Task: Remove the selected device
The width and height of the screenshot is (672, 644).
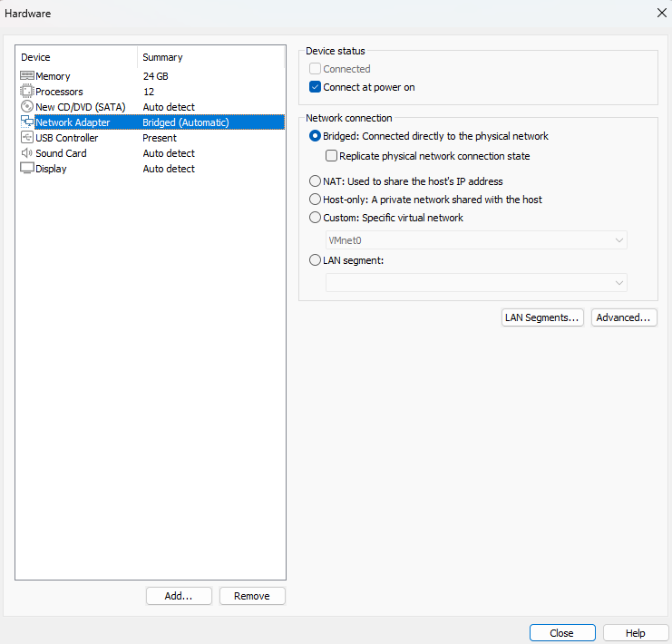Action: click(x=252, y=596)
